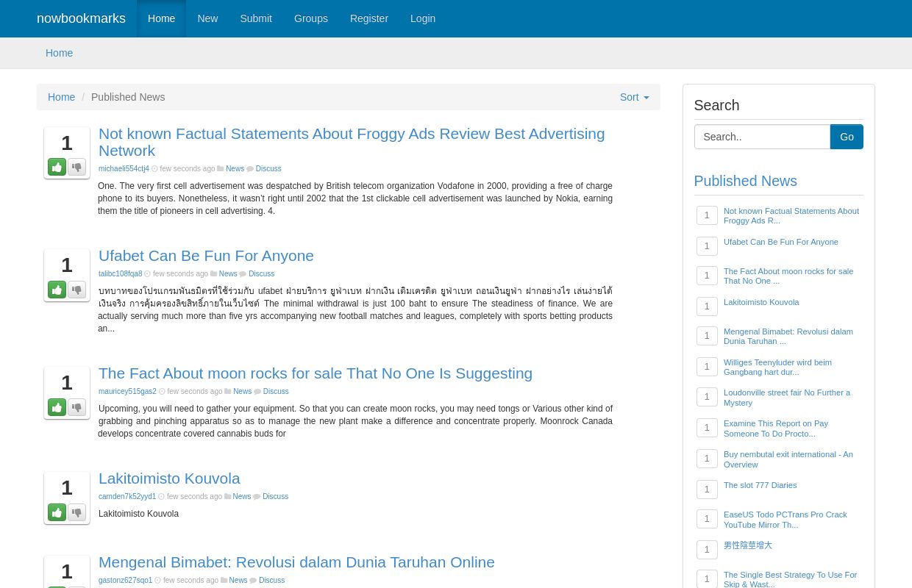The height and width of the screenshot is (588, 912).
Task: Click the clock icon beside michaeli554ctj4
Action: (154, 168)
